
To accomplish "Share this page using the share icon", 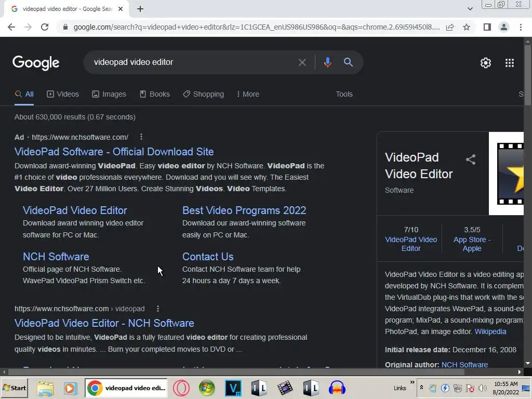I will tap(450, 27).
